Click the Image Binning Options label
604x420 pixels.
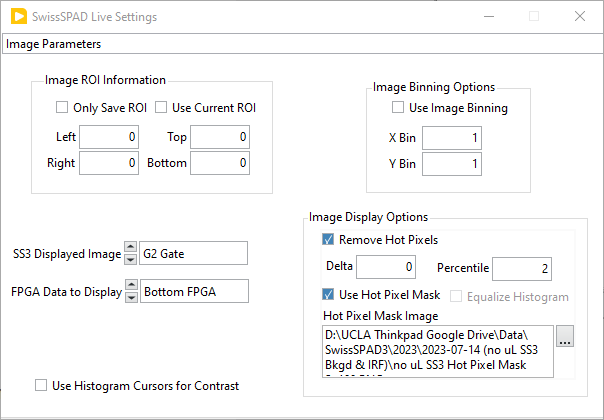[x=434, y=87]
